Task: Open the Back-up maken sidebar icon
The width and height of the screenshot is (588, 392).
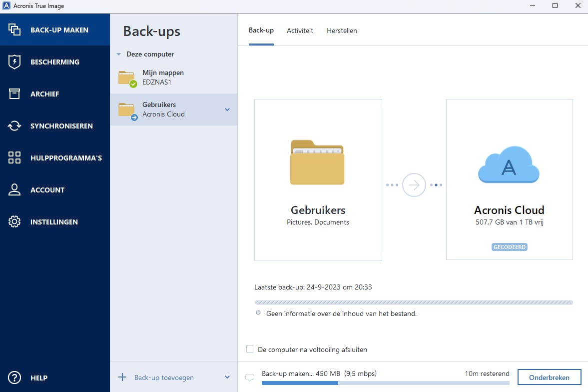Action: pos(14,29)
